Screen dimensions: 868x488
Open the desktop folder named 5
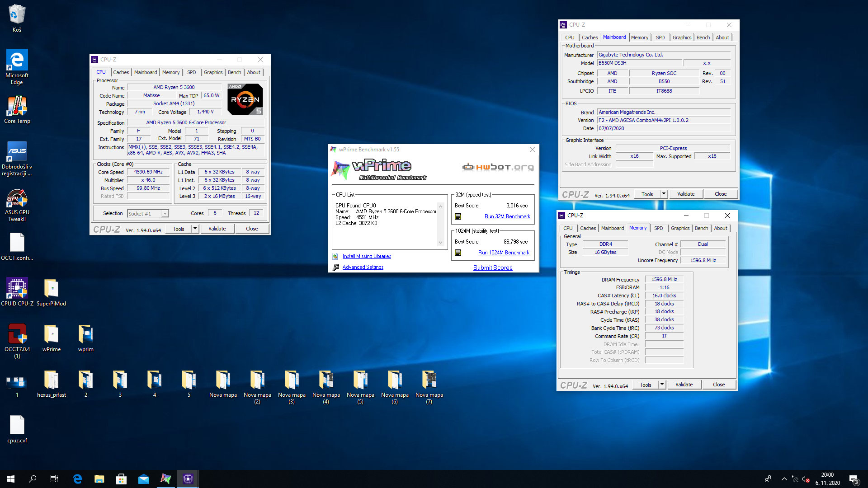[189, 384]
